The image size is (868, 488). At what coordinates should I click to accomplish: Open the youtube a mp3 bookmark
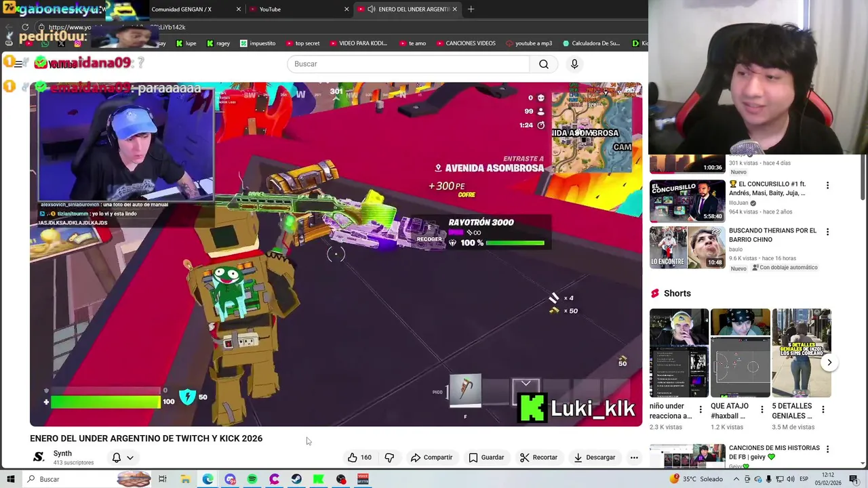tap(529, 43)
